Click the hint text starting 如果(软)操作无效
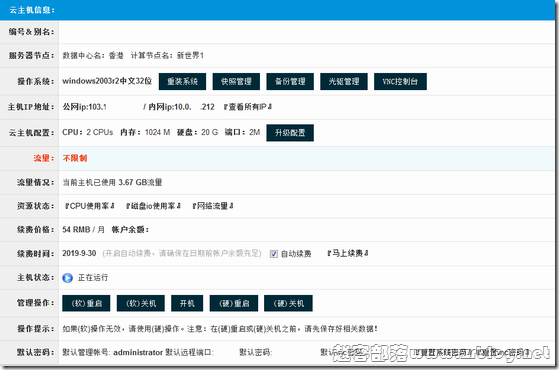 (220, 329)
